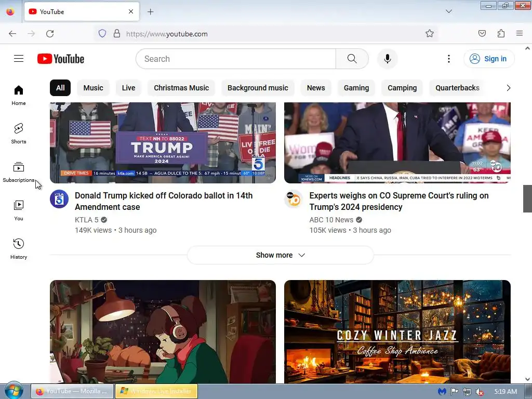Bookmark this page with star icon

click(430, 34)
